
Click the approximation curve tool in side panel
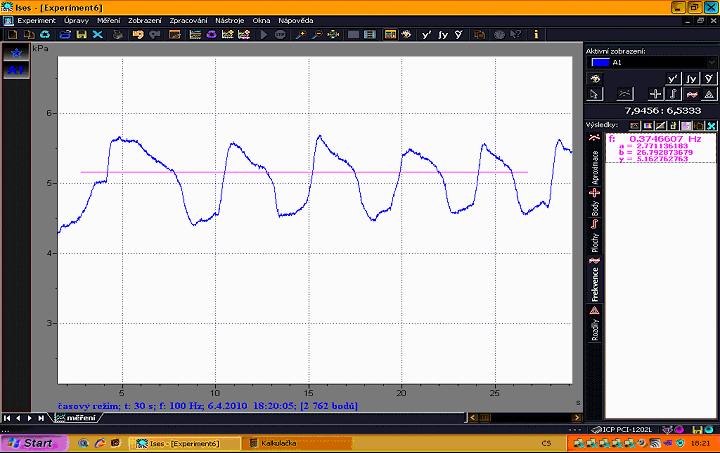tap(624, 94)
